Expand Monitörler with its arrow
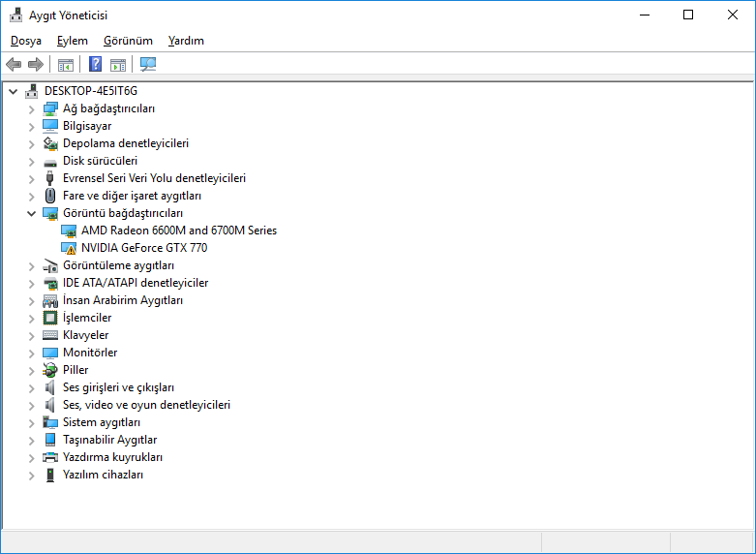Screen dimensions: 756x554 31,354
